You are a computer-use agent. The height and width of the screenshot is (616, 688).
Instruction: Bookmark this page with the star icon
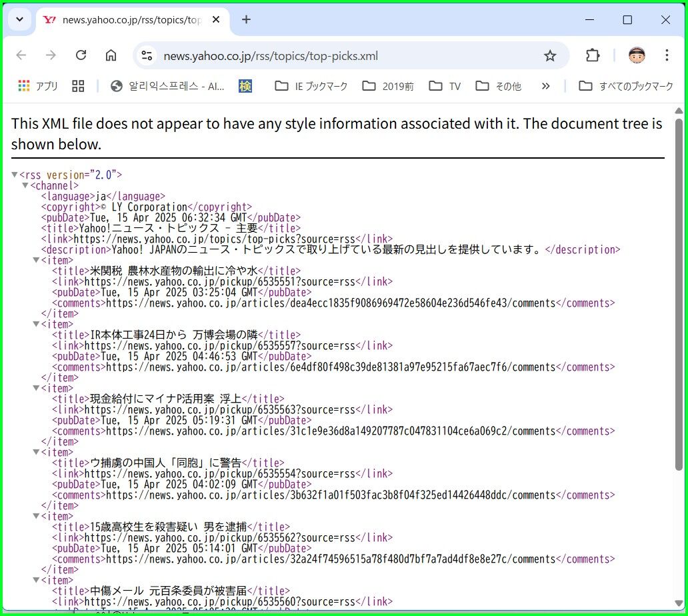pos(551,56)
